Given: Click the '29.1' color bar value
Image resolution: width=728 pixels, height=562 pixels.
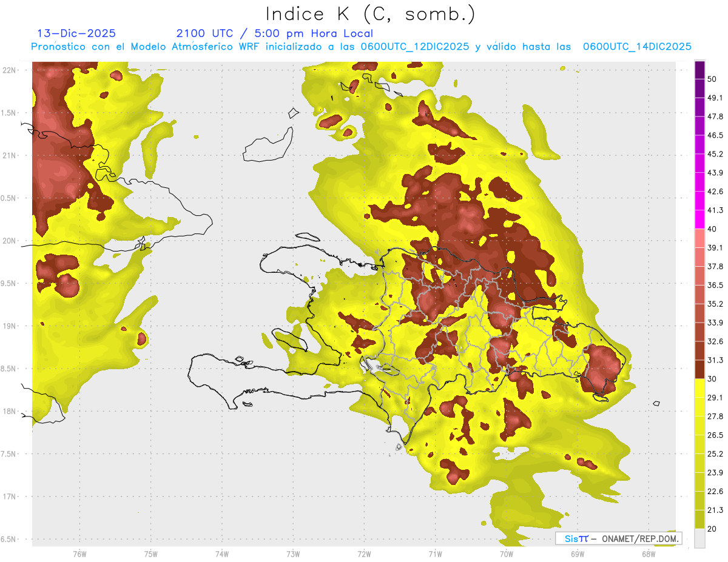Looking at the screenshot, I should (x=715, y=398).
